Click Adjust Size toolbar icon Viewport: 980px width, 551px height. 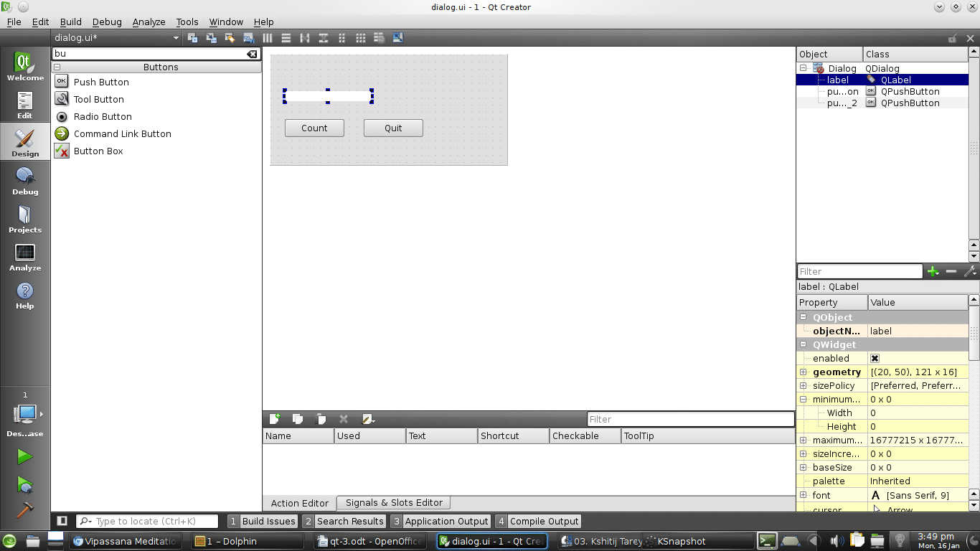398,38
